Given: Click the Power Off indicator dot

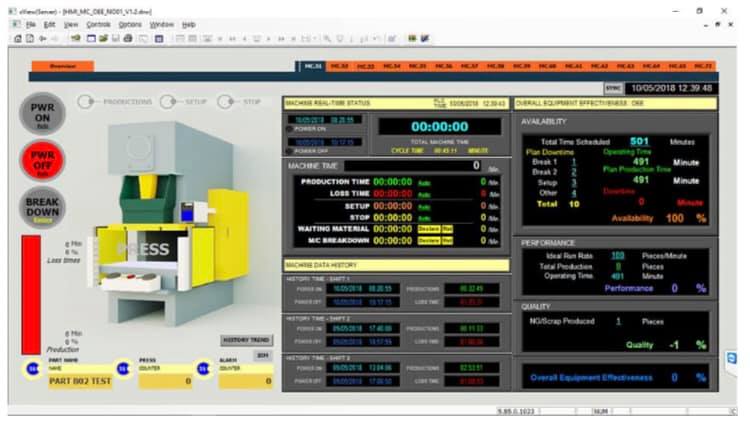Looking at the screenshot, I should point(289,151).
